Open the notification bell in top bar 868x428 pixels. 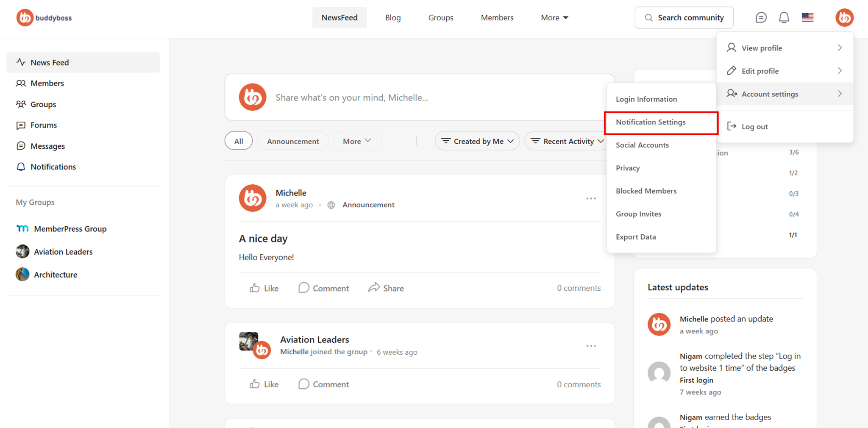coord(784,17)
